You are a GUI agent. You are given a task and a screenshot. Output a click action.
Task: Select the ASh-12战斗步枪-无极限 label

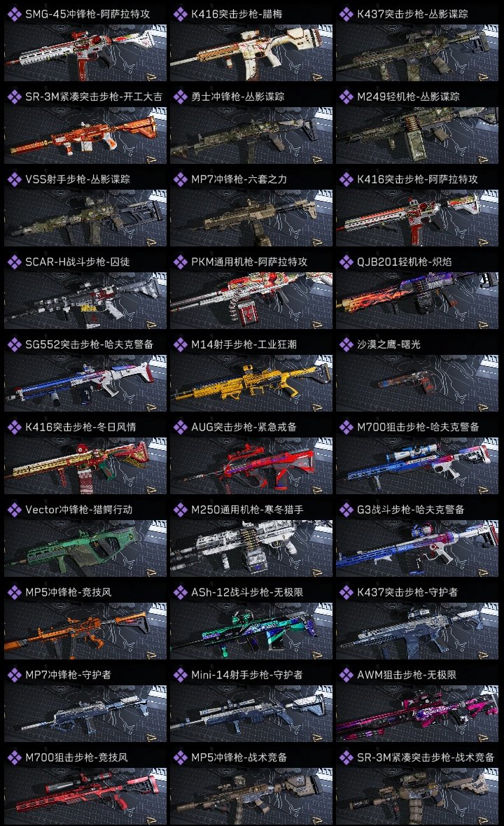(247, 592)
